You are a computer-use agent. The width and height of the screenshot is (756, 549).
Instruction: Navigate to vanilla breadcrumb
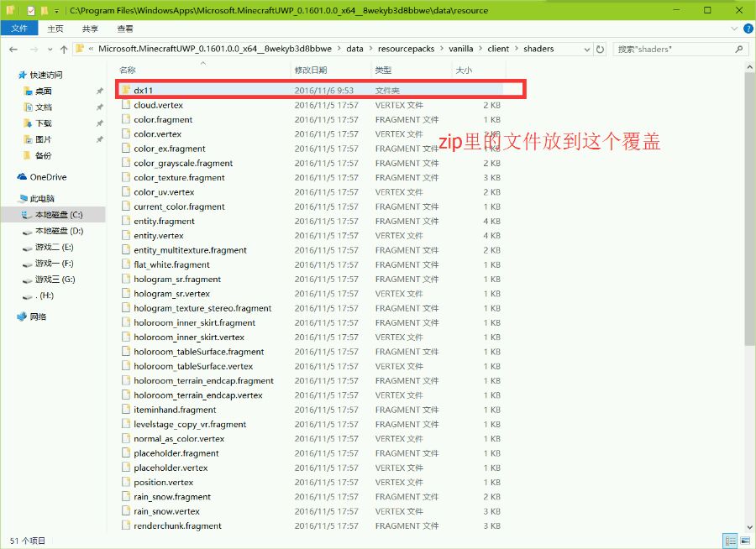(461, 49)
